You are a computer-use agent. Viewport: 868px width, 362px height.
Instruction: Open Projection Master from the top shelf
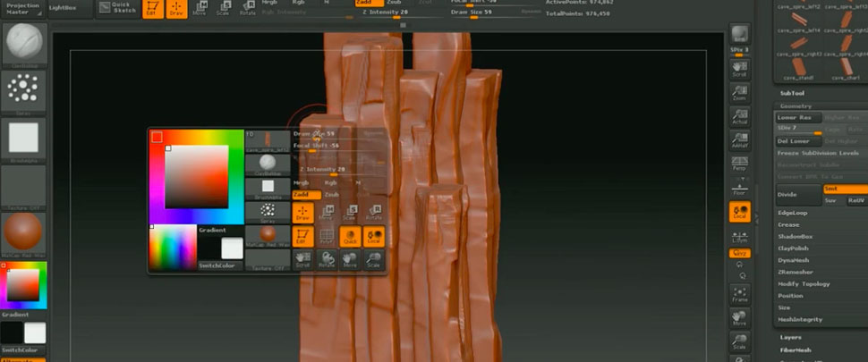point(23,9)
